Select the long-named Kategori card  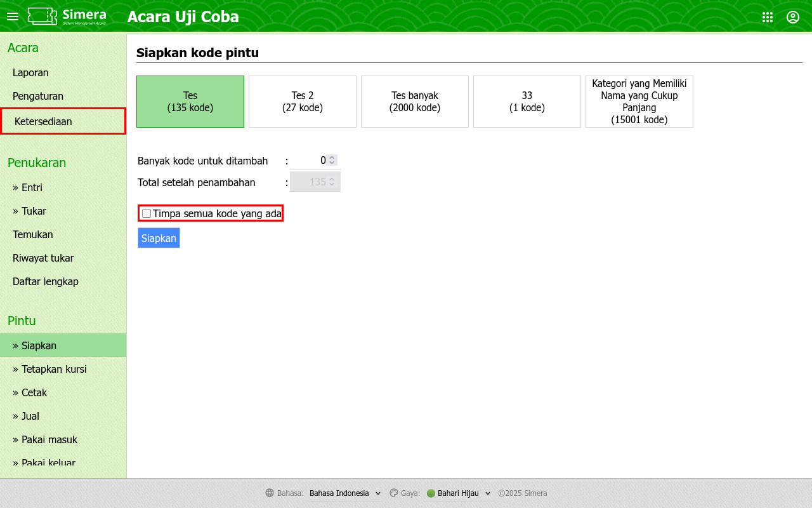tap(639, 102)
